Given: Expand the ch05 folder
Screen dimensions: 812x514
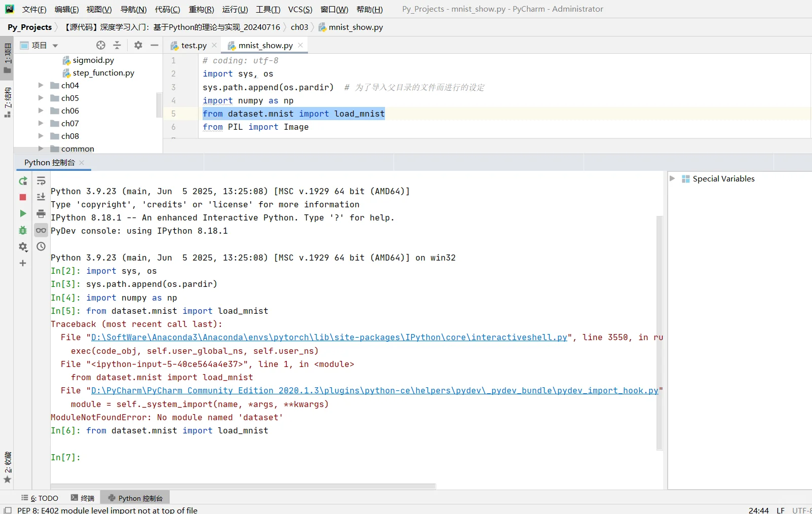Looking at the screenshot, I should [41, 98].
